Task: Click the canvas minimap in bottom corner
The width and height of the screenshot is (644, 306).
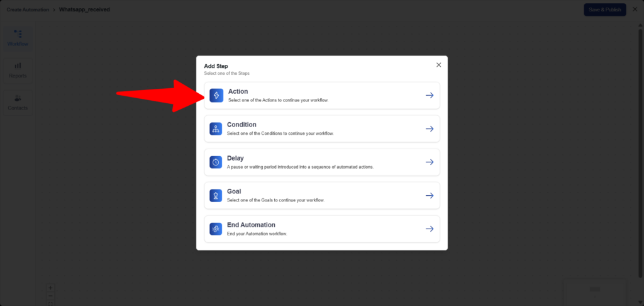Action: point(594,290)
